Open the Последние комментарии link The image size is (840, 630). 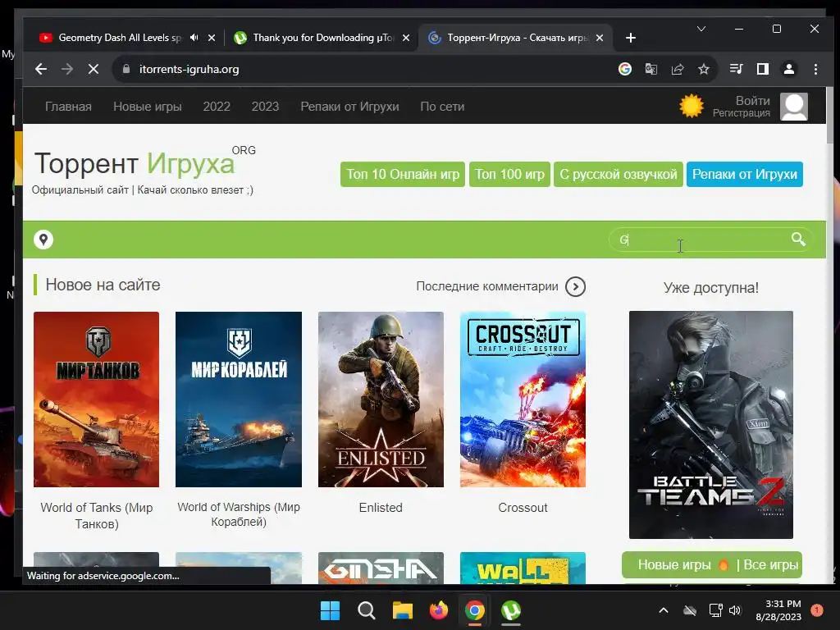click(487, 286)
